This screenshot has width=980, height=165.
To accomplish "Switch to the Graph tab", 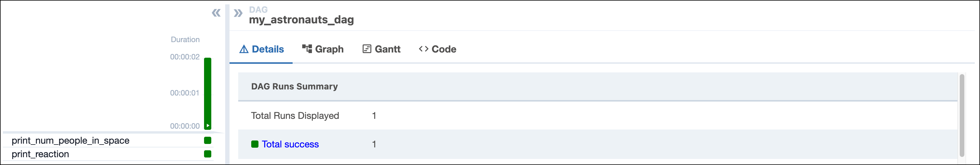I will 329,49.
